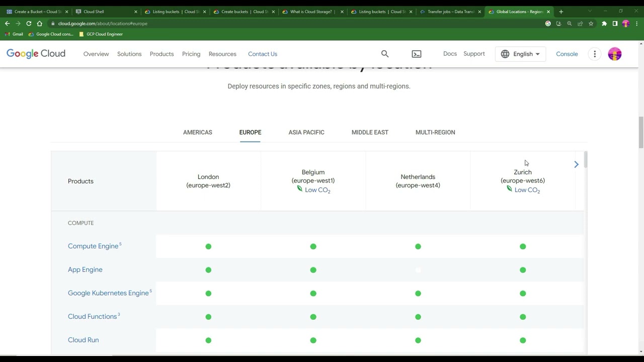Open the GCP Cloud Engineer bookmark folder
This screenshot has width=644, height=362.
pyautogui.click(x=101, y=34)
